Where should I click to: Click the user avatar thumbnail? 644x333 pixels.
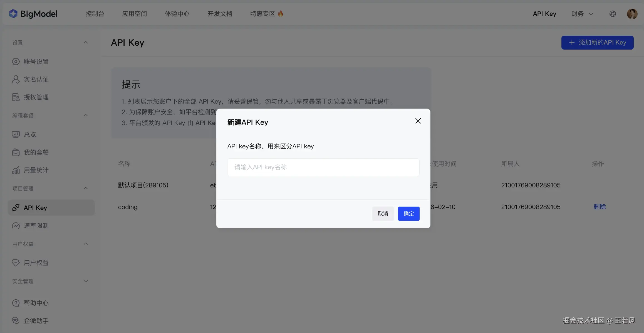[x=632, y=14]
